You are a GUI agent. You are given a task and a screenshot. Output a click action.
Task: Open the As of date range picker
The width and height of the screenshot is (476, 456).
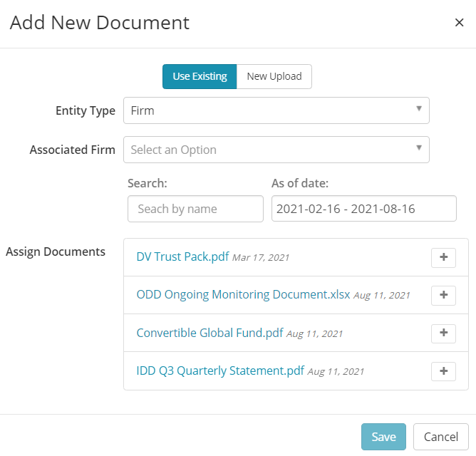[x=363, y=209]
